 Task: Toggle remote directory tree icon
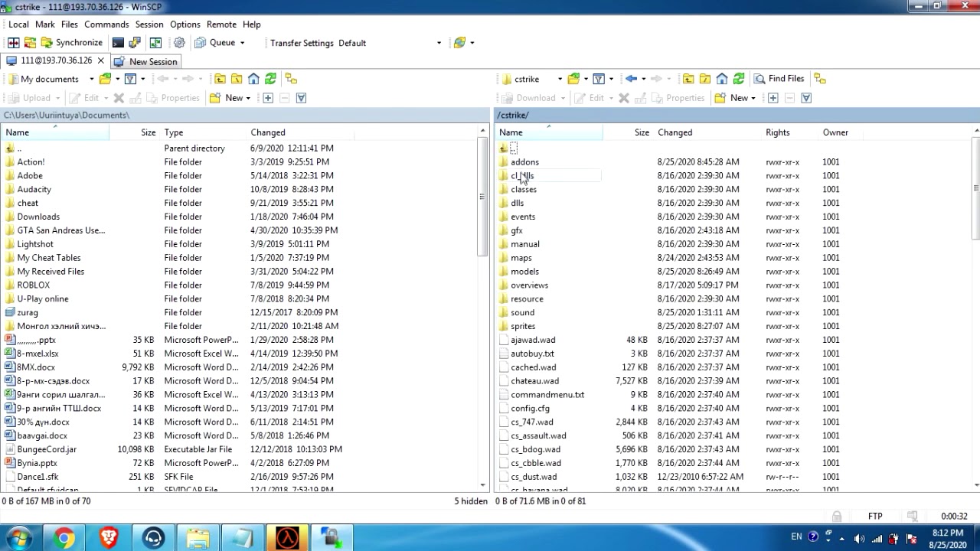(x=820, y=79)
